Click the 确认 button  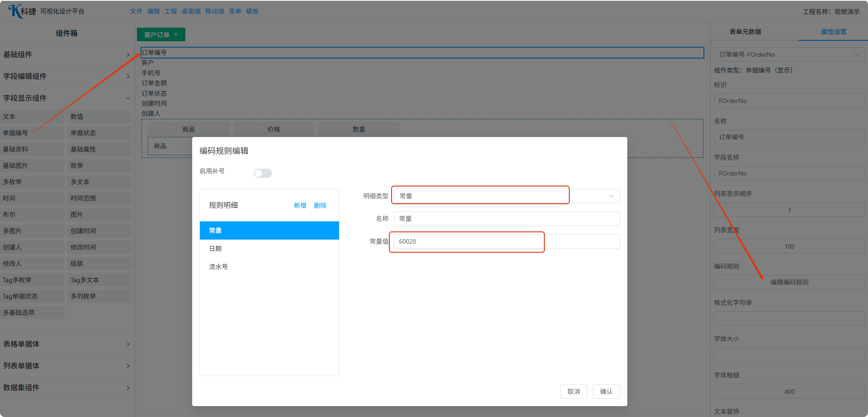[606, 392]
